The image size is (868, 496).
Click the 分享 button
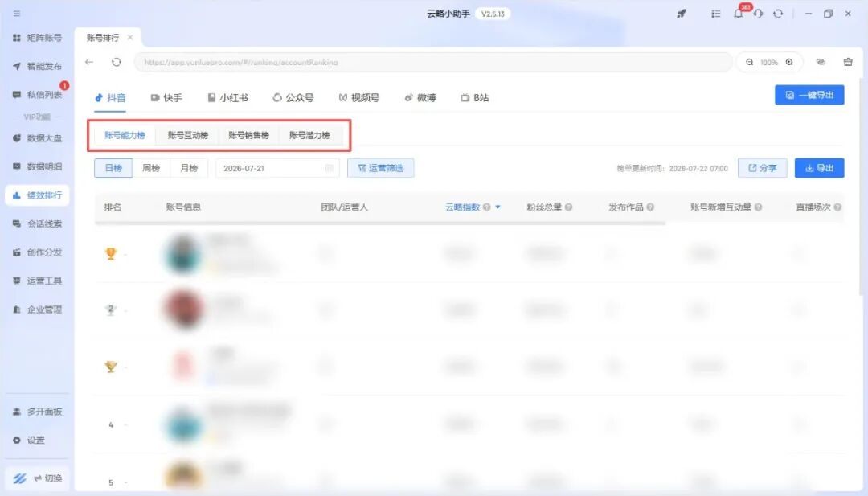762,168
